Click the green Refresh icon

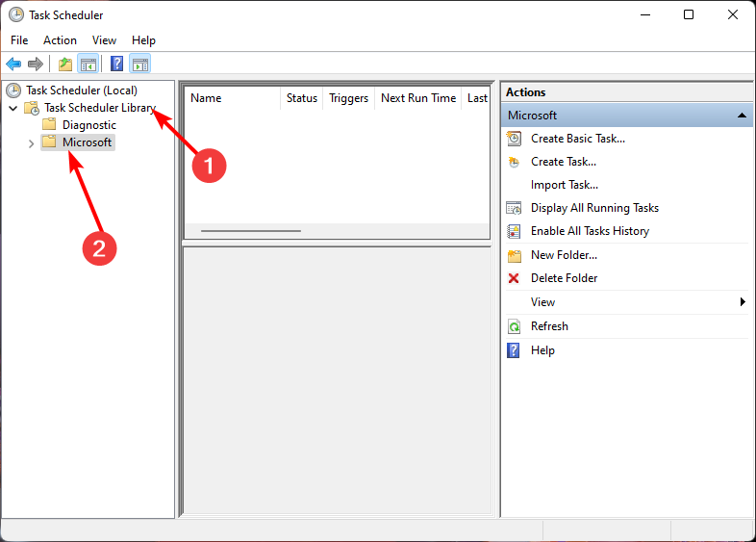(514, 326)
